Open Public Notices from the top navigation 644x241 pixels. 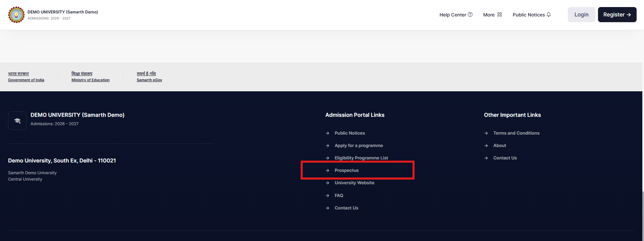tap(528, 15)
